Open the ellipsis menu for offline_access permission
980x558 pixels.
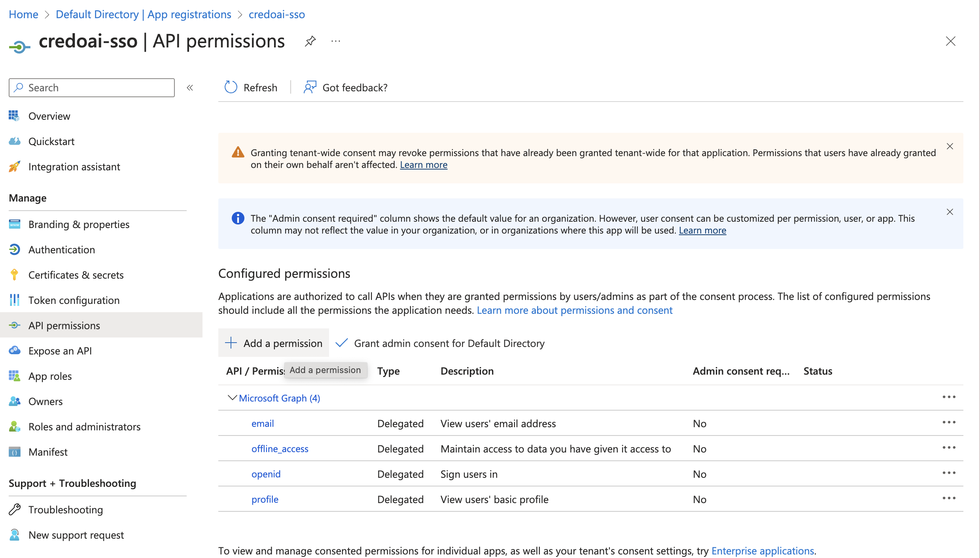coord(949,448)
